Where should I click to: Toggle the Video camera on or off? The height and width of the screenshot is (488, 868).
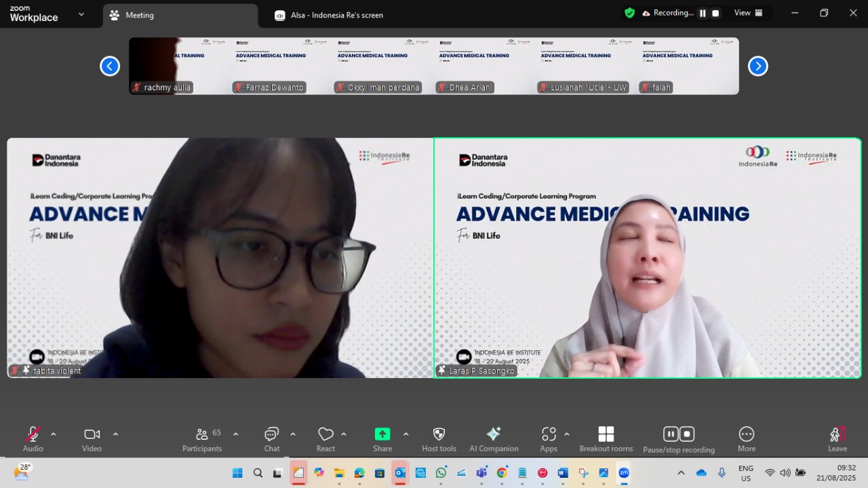pyautogui.click(x=92, y=438)
